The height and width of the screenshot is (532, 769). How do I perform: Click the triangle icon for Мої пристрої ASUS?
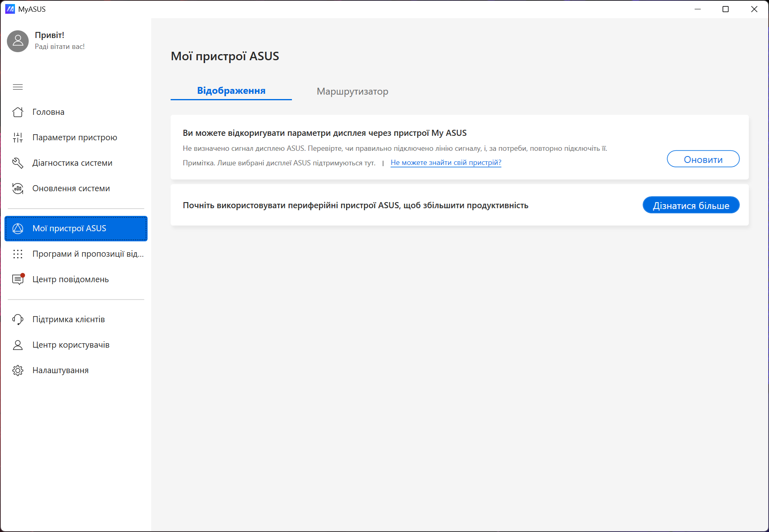(x=18, y=228)
